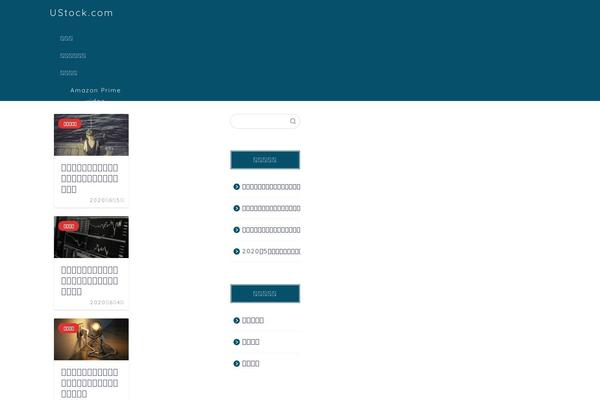Open article title under the stock chart image
Screen dimensions: 600x400
90,281
